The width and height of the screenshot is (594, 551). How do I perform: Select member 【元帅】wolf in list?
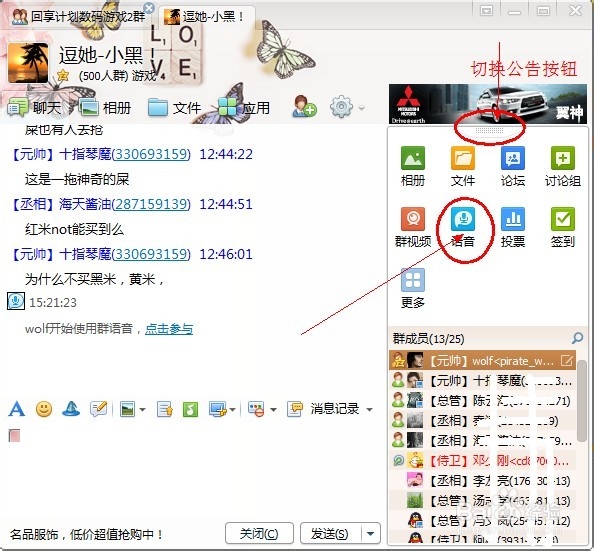482,360
